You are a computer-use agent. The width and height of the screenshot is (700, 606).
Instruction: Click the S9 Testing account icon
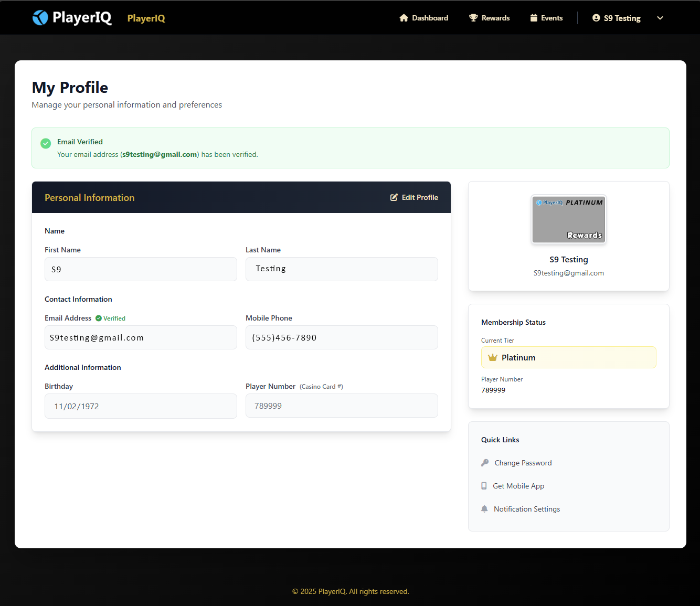596,17
